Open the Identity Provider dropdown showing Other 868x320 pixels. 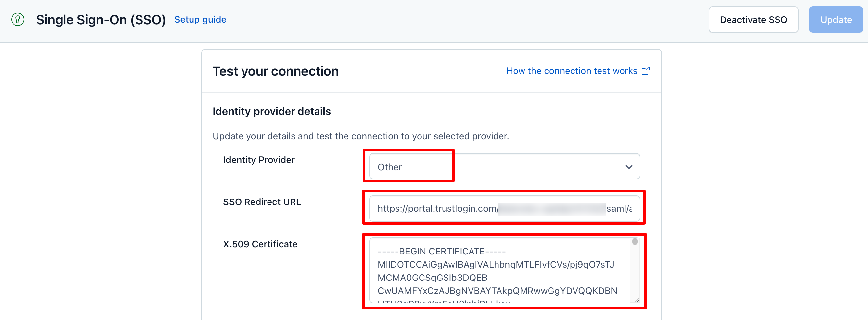(x=504, y=167)
